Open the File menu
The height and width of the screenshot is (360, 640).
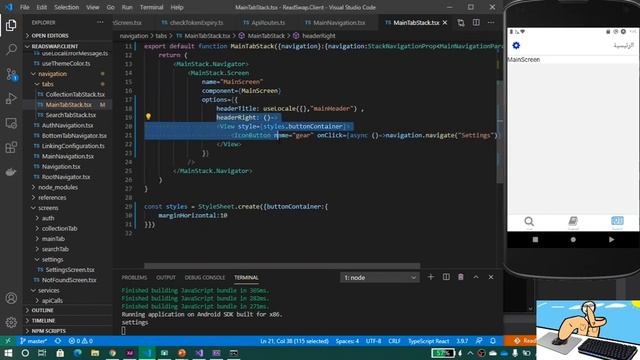click(24, 7)
